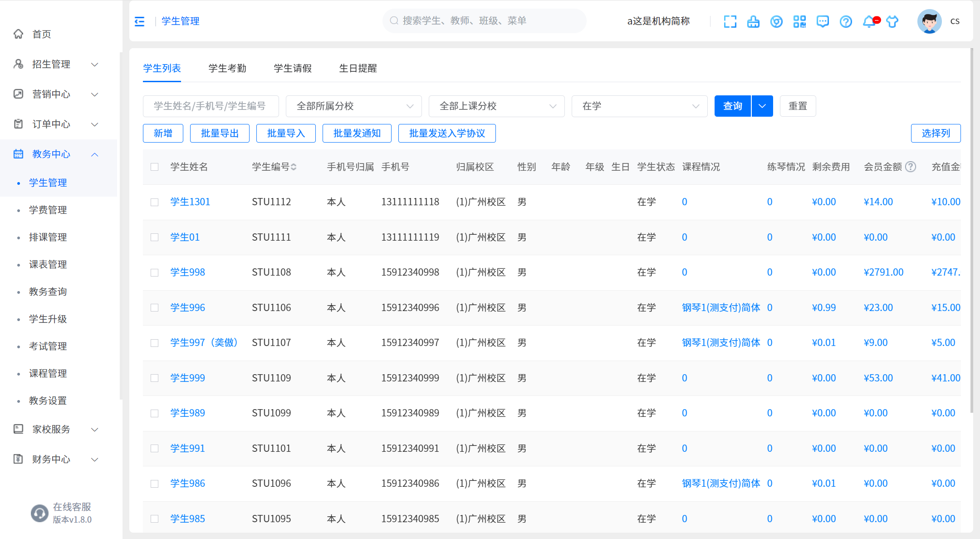Click the 选择列 button

coord(936,133)
